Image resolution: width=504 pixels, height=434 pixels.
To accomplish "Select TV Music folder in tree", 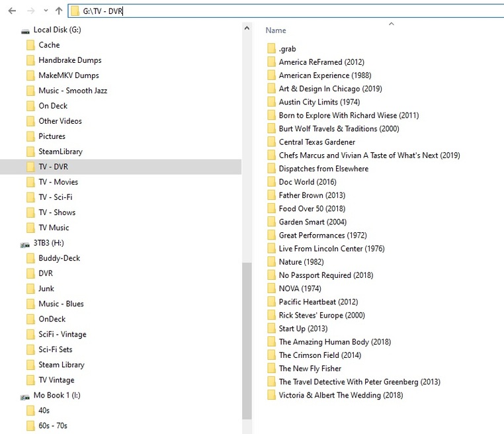I will click(54, 228).
